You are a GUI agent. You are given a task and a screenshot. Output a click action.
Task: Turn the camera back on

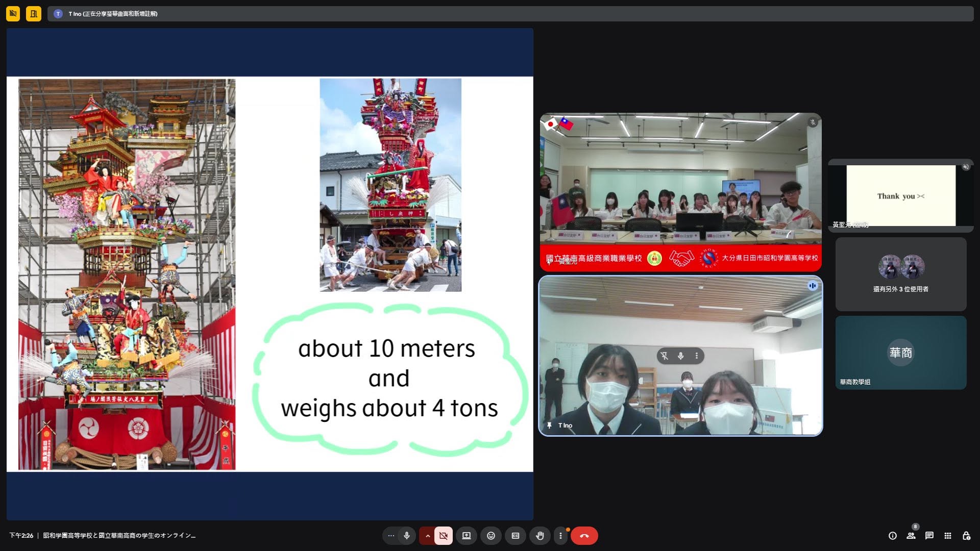[x=444, y=536]
